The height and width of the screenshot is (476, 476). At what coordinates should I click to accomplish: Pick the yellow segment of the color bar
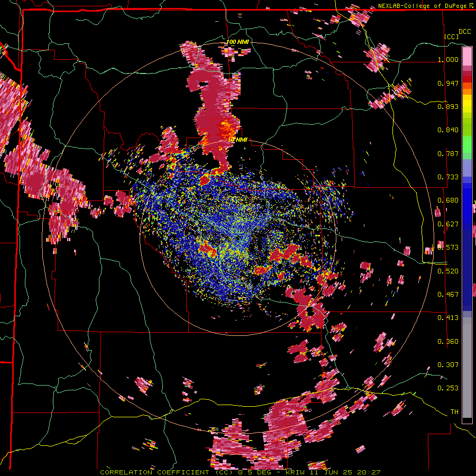click(467, 104)
